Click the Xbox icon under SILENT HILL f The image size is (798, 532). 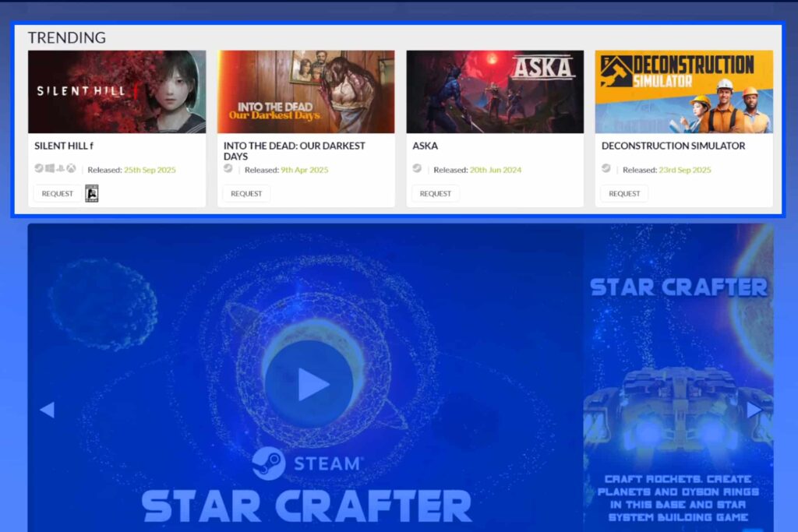pos(71,168)
